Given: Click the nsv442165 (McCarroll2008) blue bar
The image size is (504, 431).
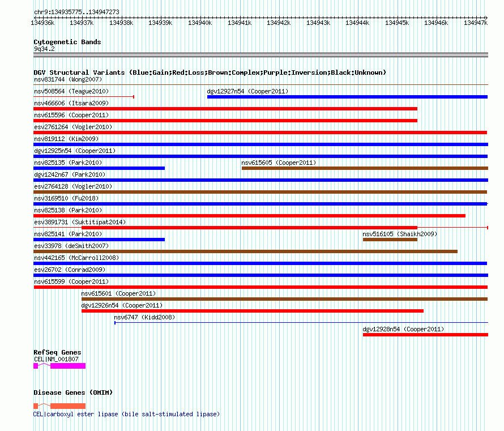Looking at the screenshot, I should coord(260,263).
